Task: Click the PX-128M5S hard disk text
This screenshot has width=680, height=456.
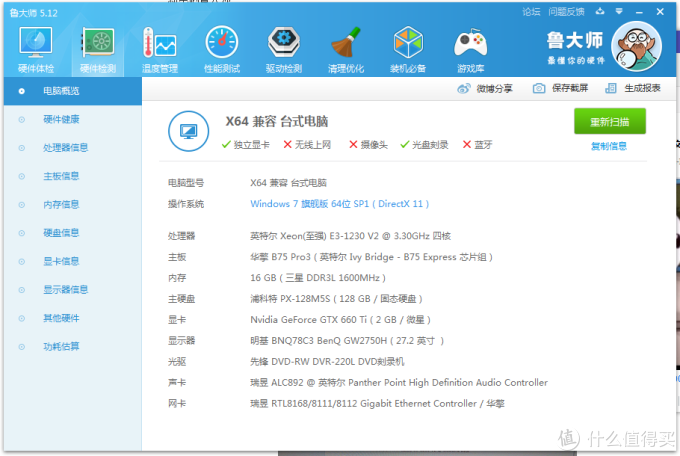Action: 336,299
